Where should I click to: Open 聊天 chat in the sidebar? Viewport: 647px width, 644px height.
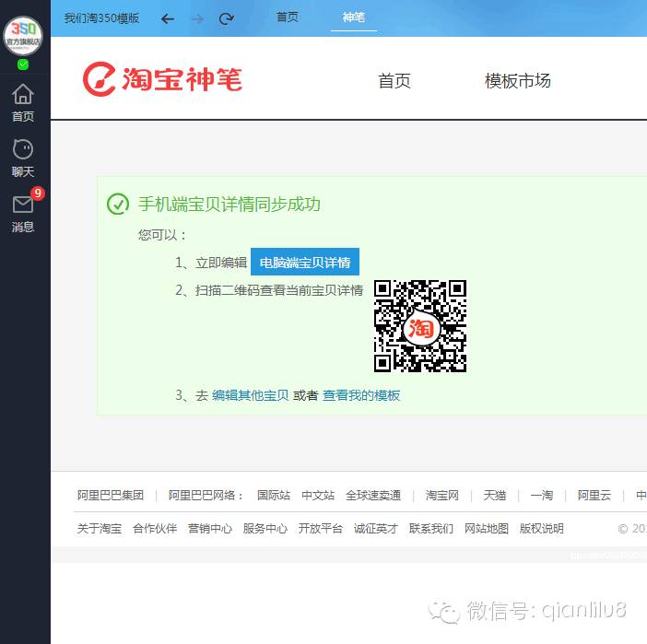pyautogui.click(x=23, y=158)
